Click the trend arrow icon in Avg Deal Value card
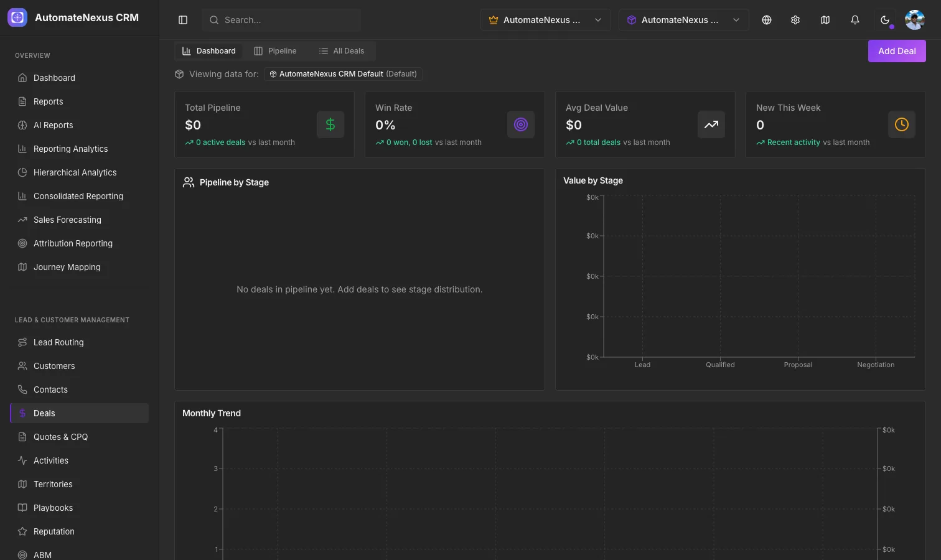941x560 pixels. point(711,124)
